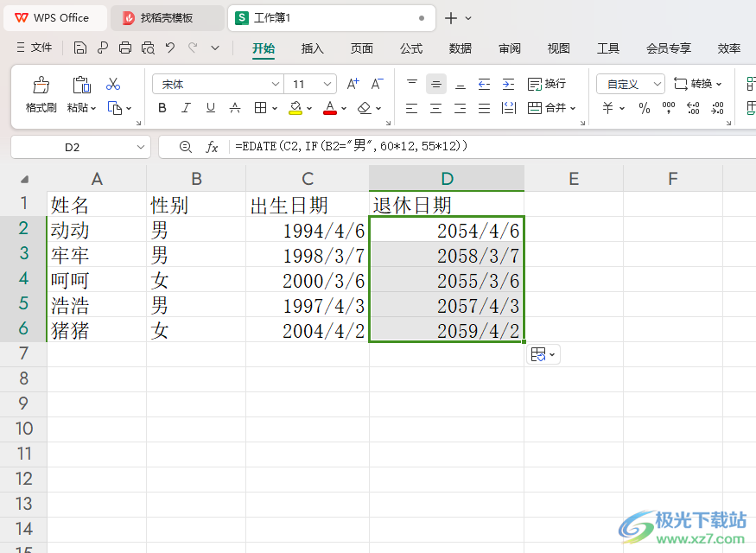Viewport: 756px width, 553px height.
Task: Click the decrease decimal places icon
Action: (x=717, y=108)
